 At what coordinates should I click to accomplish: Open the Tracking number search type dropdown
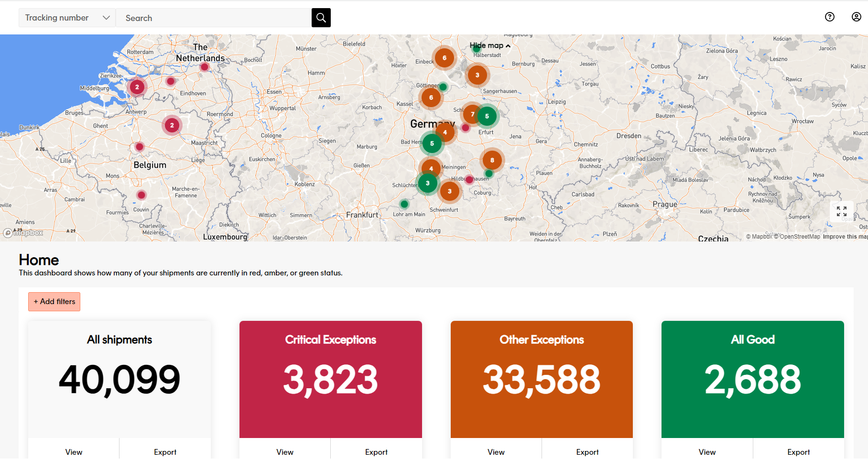(66, 17)
